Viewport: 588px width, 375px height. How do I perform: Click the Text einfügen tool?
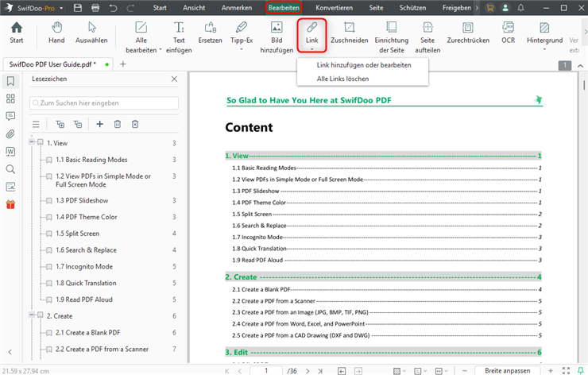click(179, 37)
